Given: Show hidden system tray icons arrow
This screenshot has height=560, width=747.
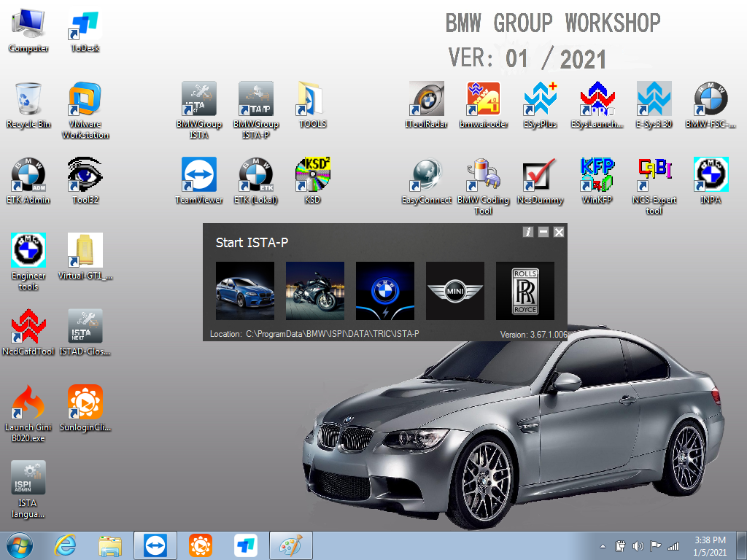Looking at the screenshot, I should point(603,545).
